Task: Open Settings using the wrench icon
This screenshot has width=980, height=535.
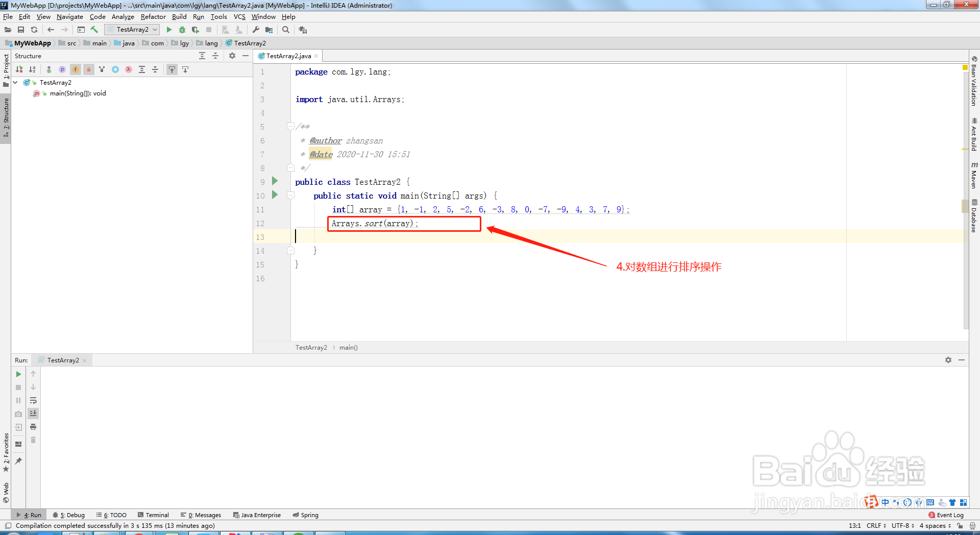Action: pyautogui.click(x=256, y=30)
